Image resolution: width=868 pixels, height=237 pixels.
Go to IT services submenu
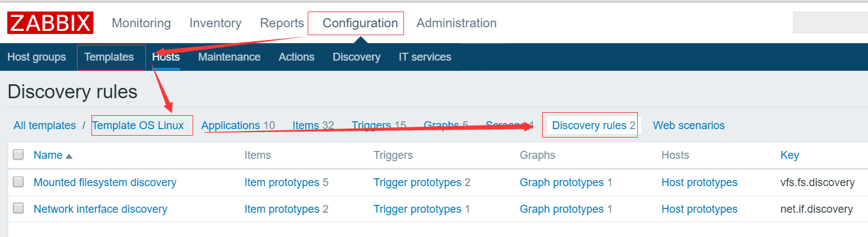[425, 57]
